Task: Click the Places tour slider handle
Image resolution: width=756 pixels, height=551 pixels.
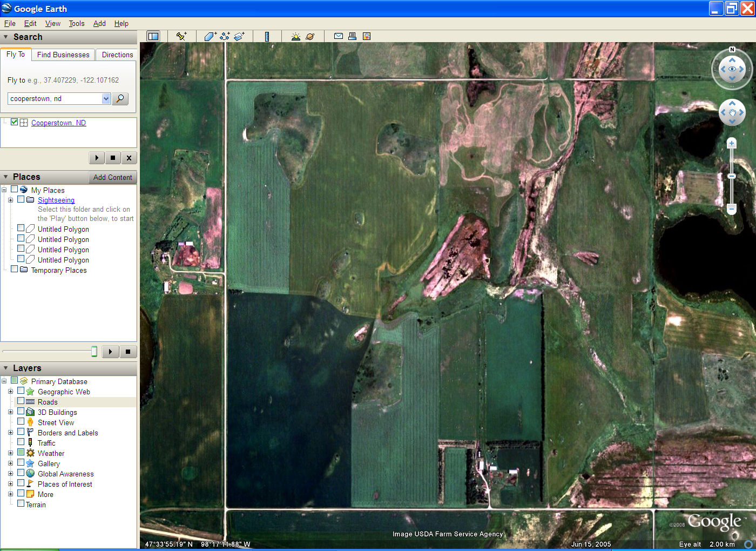Action: click(94, 352)
